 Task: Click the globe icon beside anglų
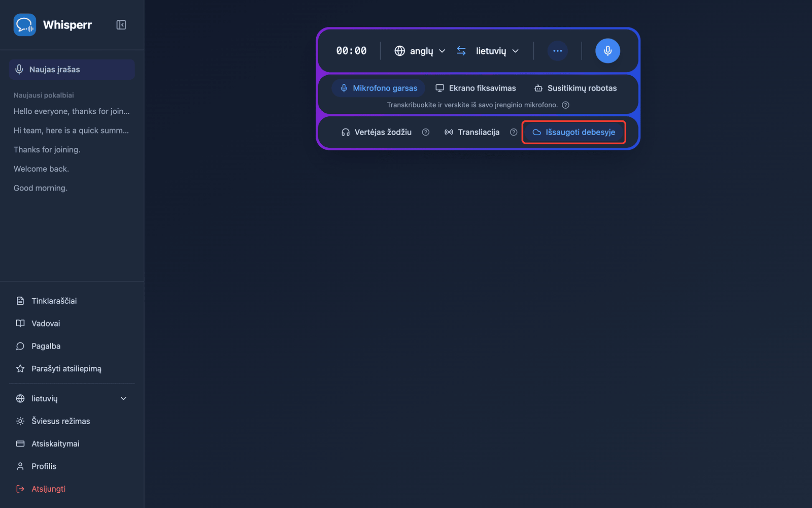point(400,51)
